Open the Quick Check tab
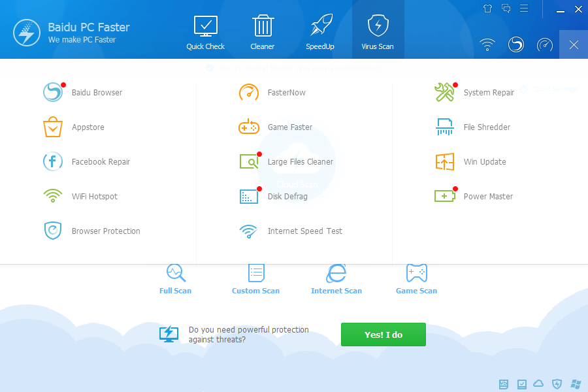This screenshot has height=392, width=588. click(206, 33)
